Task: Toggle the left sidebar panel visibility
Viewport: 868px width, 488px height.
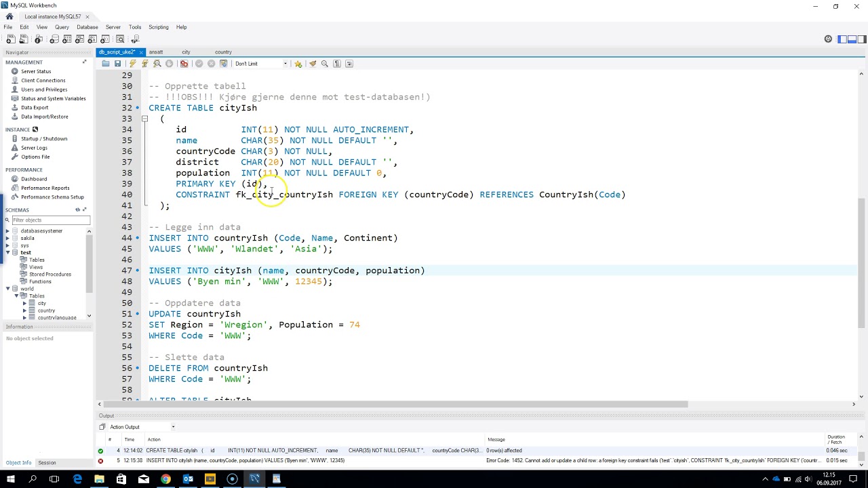Action: tap(842, 39)
